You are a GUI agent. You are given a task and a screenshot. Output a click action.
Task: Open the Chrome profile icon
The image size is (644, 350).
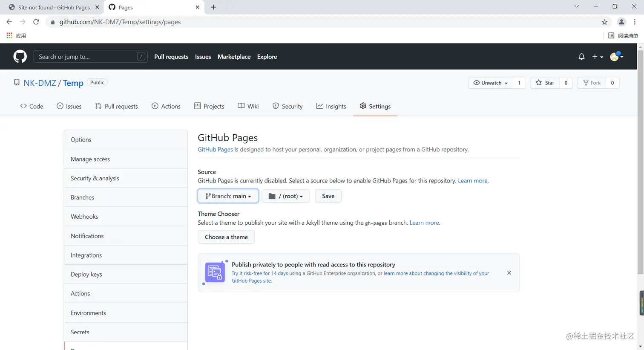[621, 22]
